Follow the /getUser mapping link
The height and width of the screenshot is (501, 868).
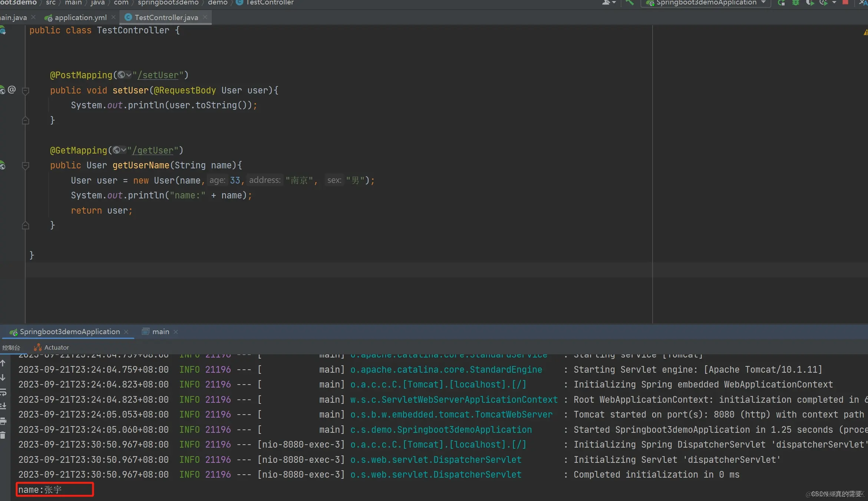click(153, 151)
